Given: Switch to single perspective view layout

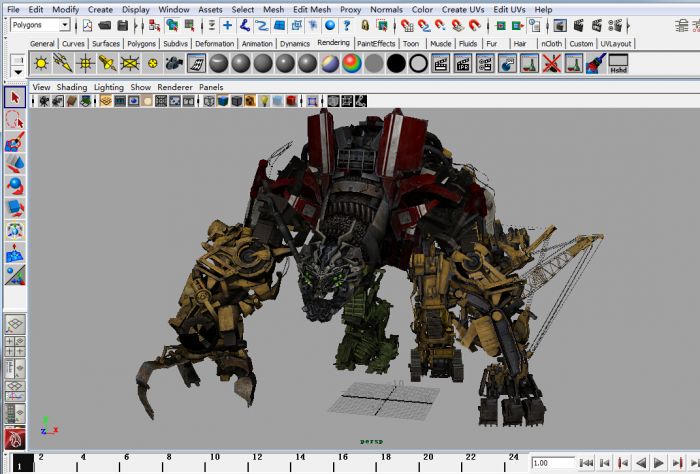Looking at the screenshot, I should point(15,324).
